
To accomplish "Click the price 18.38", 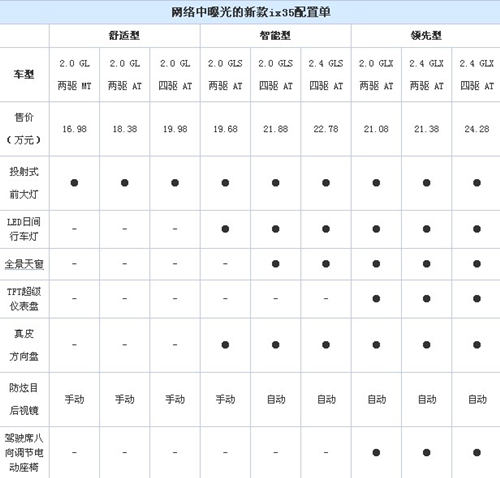I will (125, 129).
